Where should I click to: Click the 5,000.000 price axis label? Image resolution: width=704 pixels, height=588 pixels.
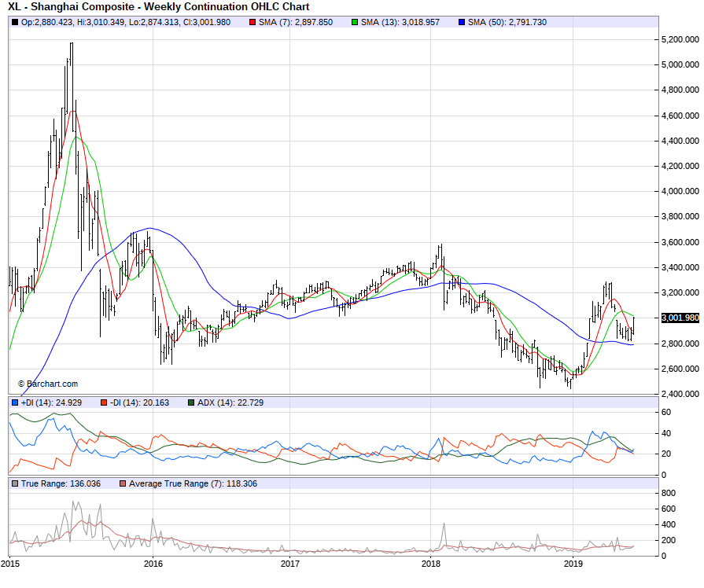(680, 64)
